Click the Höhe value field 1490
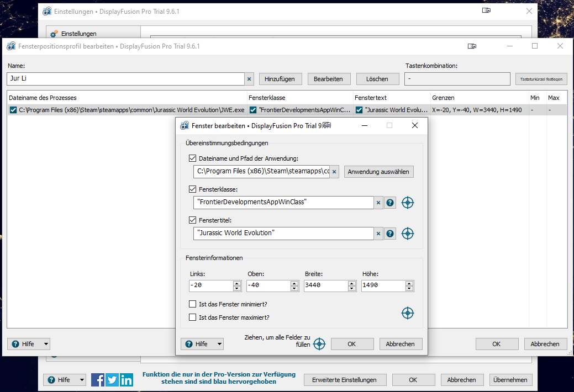The width and height of the screenshot is (574, 392). coord(383,286)
